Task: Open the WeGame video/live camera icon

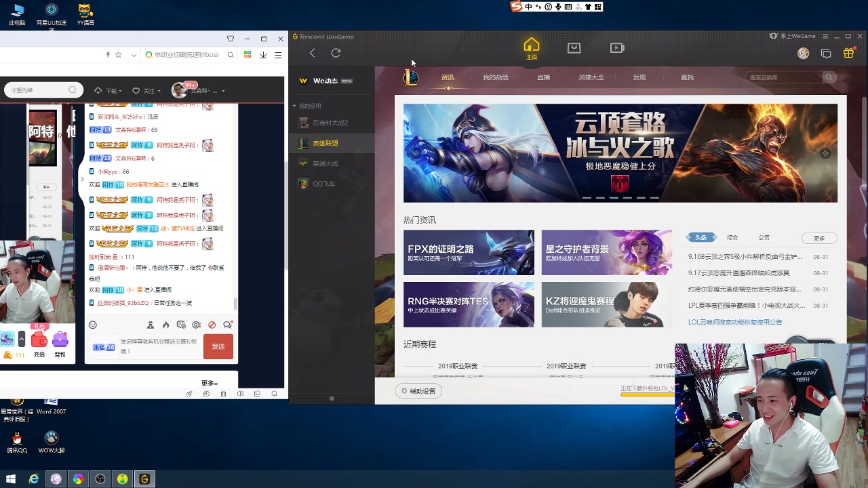Action: tap(617, 48)
